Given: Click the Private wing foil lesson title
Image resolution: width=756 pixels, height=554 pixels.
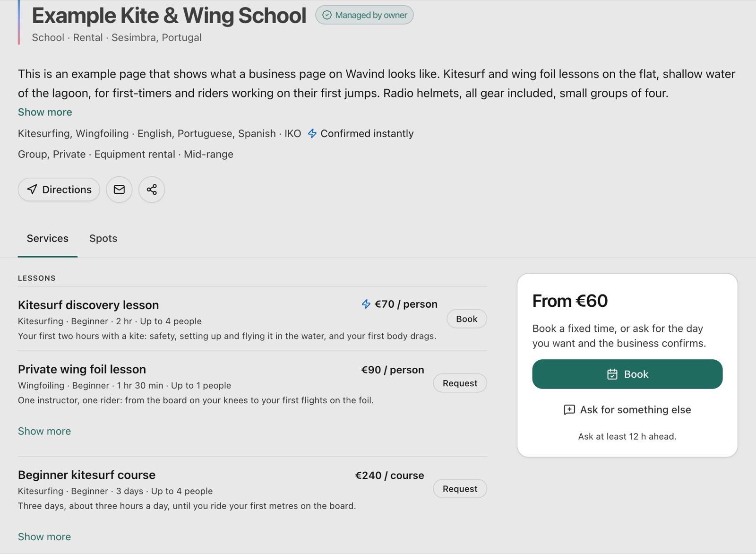Looking at the screenshot, I should pos(82,369).
